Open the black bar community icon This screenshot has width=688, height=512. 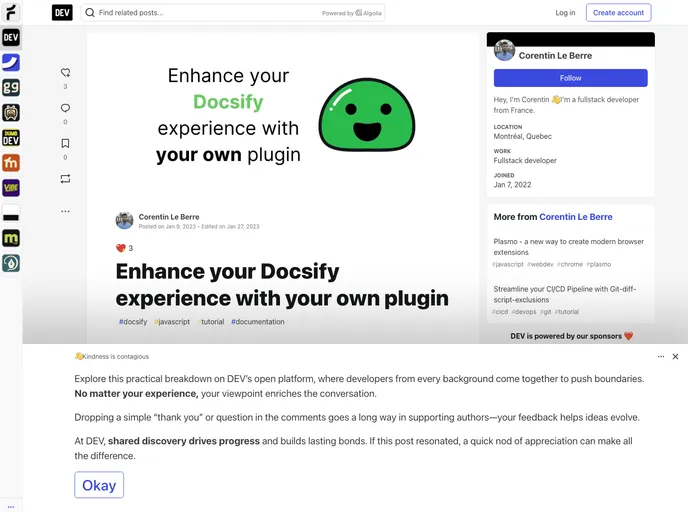11,213
